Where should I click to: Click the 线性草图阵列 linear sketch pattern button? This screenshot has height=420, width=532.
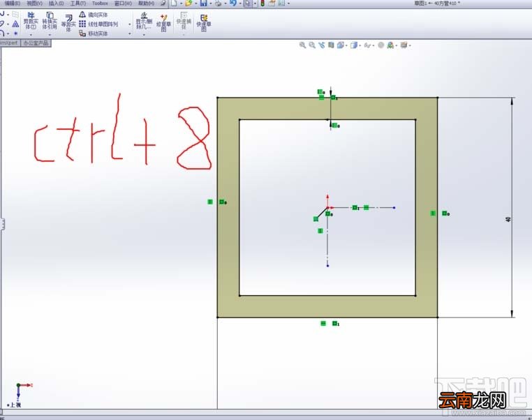[x=98, y=24]
